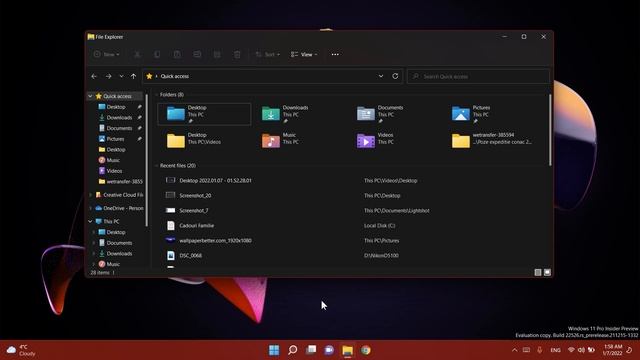Expand address bar history dropdown
Viewport: 640px width, 360px height.
coord(381,76)
